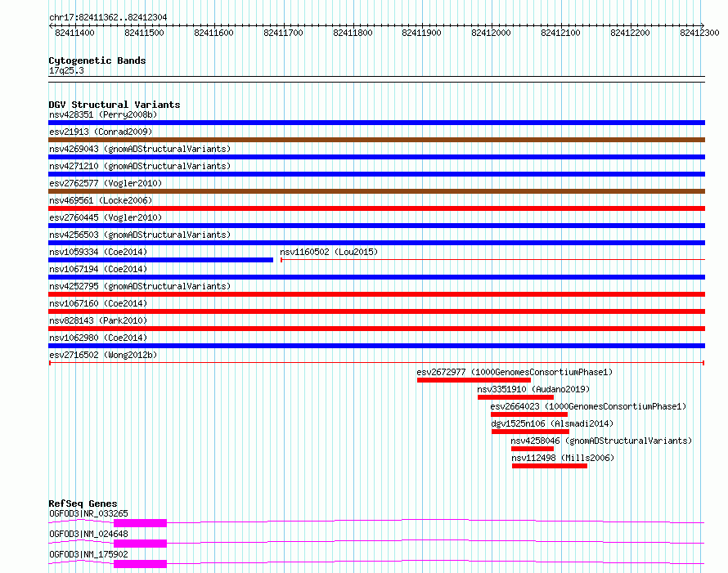Click nsv4256503 (gnomADStructuralVariants) label

pos(140,235)
